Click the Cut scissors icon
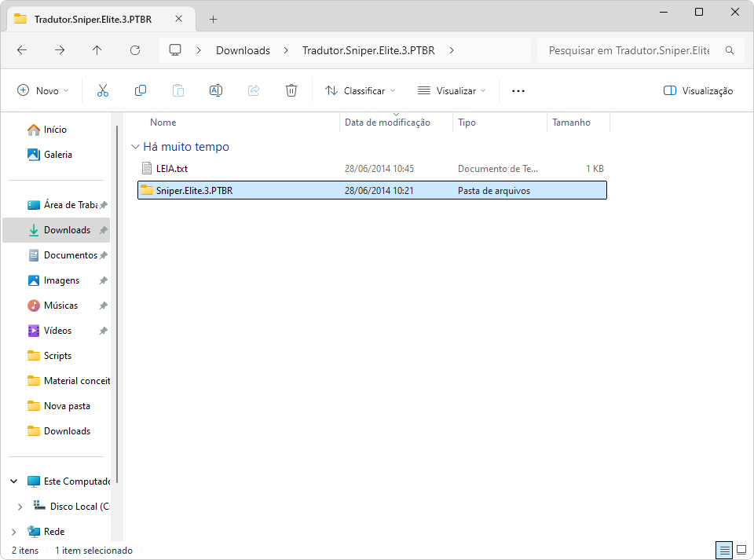754x560 pixels. (x=103, y=91)
